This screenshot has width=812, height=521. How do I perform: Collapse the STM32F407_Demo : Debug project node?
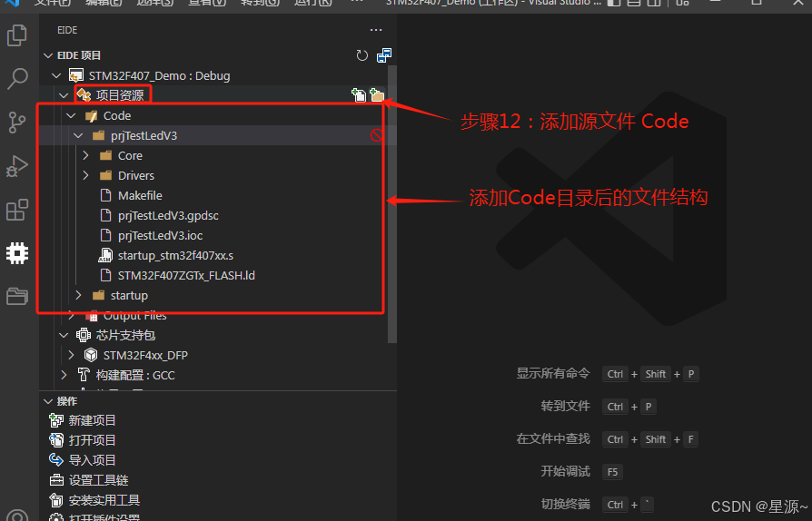[56, 76]
